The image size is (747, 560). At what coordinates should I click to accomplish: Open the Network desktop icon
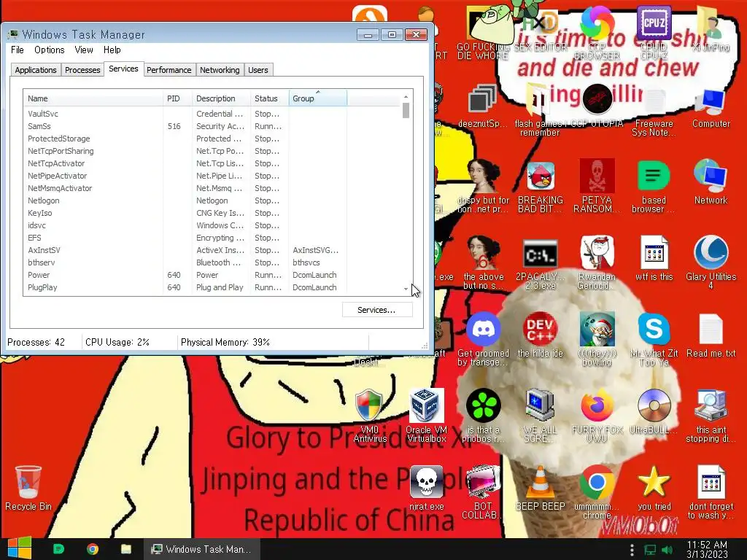click(x=711, y=182)
